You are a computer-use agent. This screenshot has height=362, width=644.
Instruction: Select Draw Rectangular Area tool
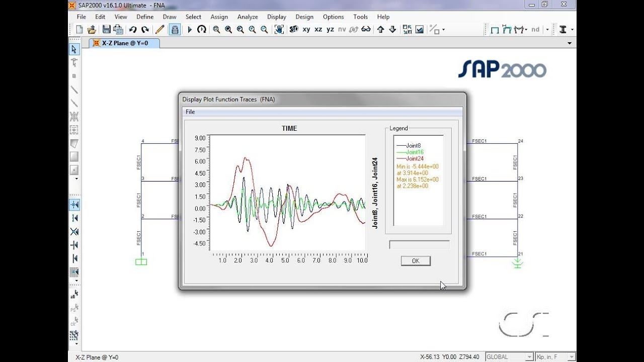point(74,157)
